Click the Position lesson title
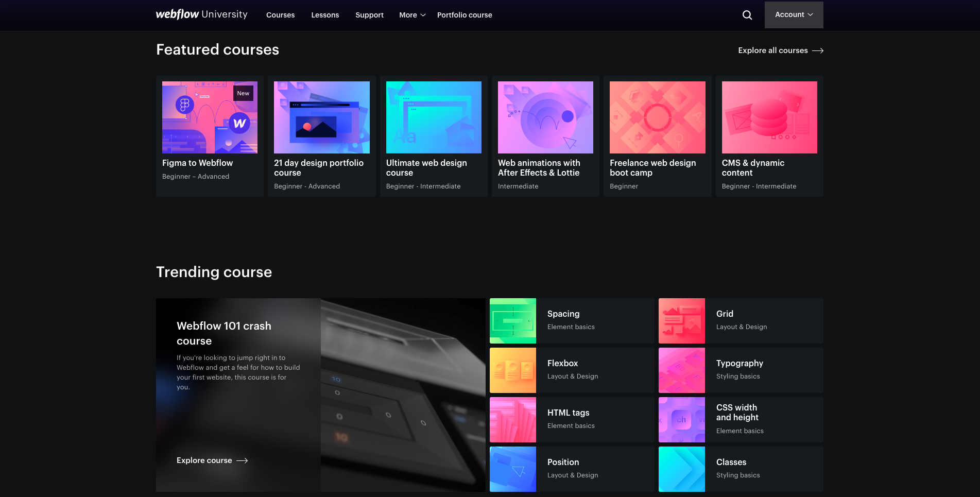Image resolution: width=980 pixels, height=497 pixels. (563, 462)
